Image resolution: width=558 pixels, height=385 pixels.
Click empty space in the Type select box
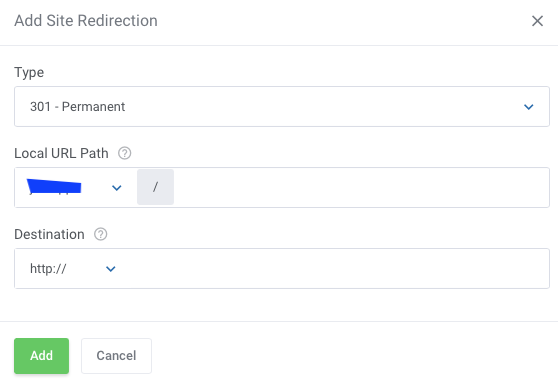coord(320,107)
